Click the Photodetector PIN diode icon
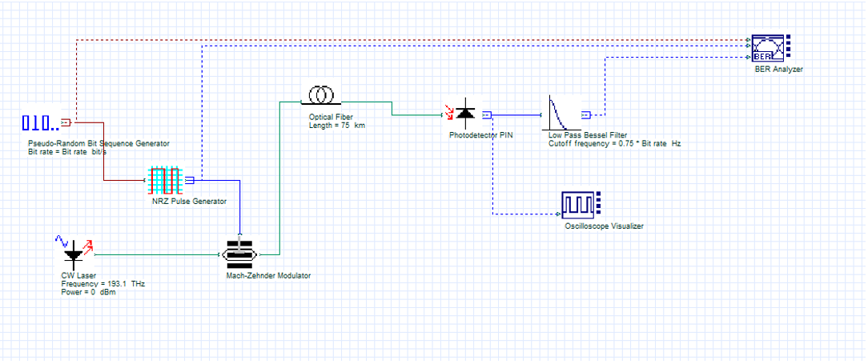The image size is (868, 364). tap(465, 115)
